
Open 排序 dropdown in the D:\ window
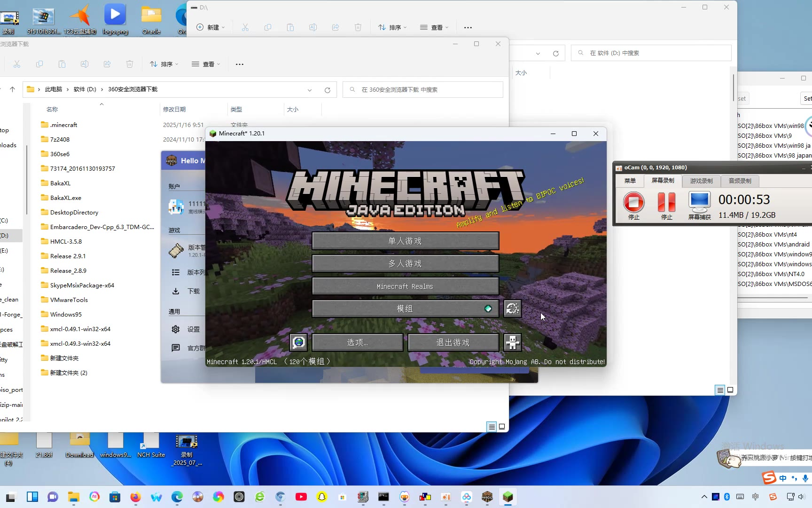click(x=392, y=27)
